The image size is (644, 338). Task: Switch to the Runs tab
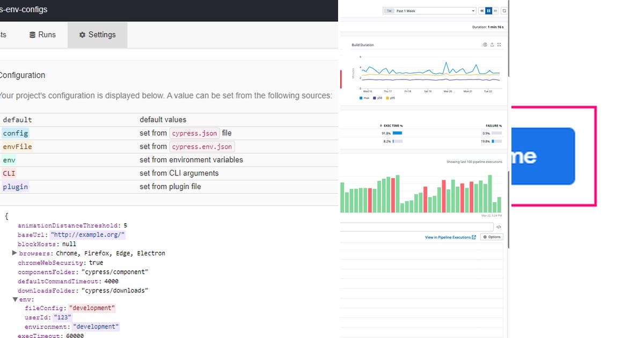tap(42, 34)
